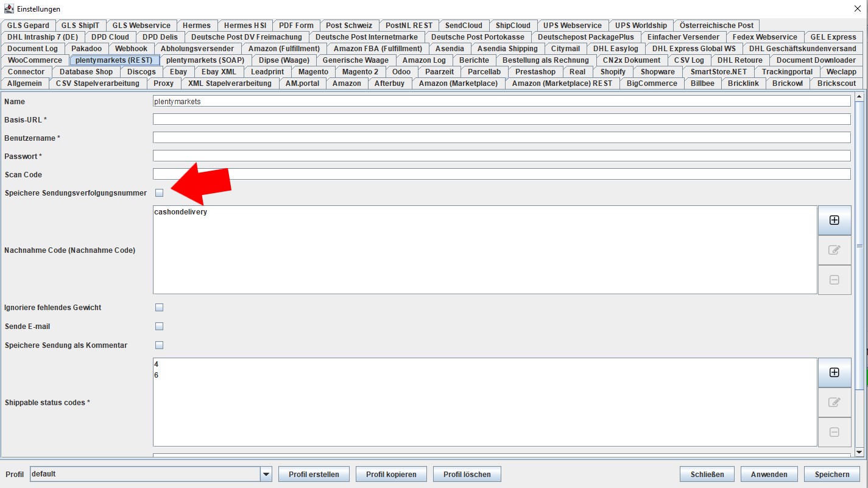868x488 pixels.
Task: Switch to the Dipse (Waage) tab
Action: 284,60
